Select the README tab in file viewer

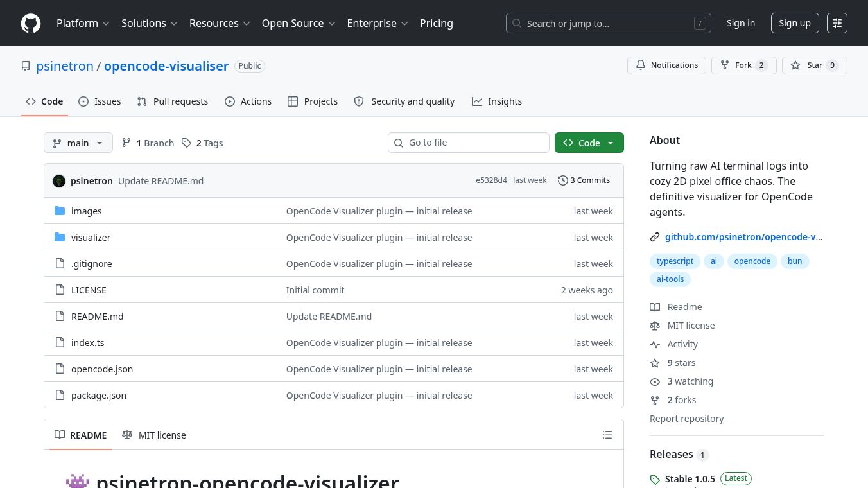pyautogui.click(x=81, y=435)
